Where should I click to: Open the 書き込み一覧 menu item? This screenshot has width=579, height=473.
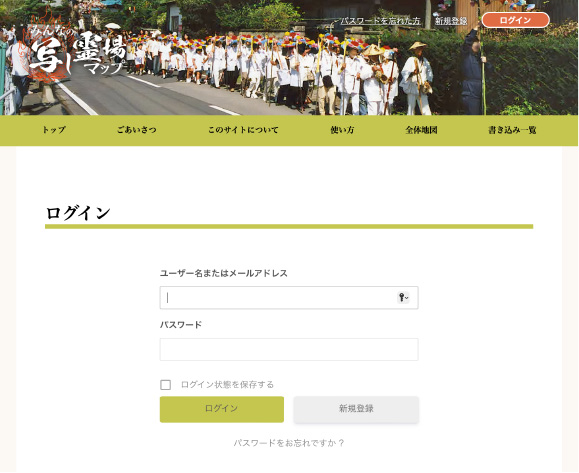click(512, 130)
